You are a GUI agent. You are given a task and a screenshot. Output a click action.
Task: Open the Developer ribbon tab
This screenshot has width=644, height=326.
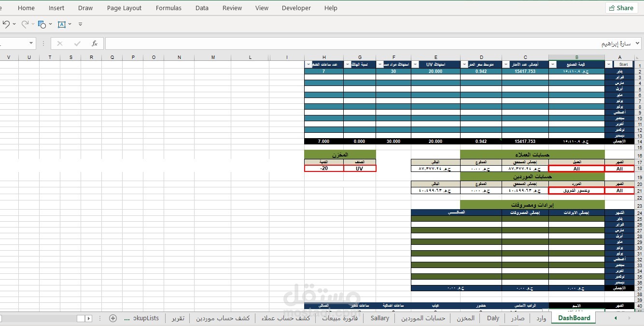point(296,8)
